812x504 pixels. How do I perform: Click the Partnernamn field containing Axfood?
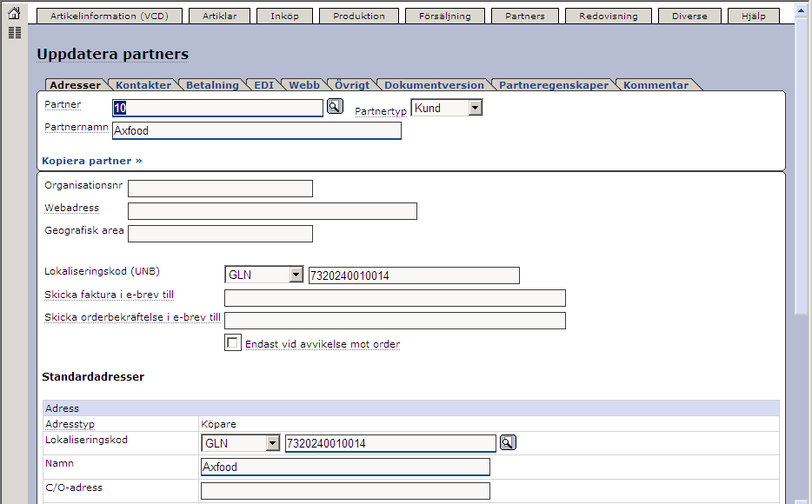pyautogui.click(x=256, y=130)
